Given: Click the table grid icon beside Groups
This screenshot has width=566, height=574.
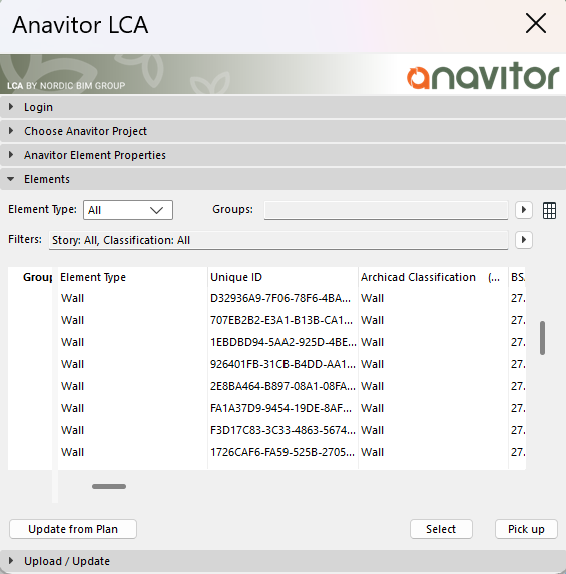Looking at the screenshot, I should [549, 210].
